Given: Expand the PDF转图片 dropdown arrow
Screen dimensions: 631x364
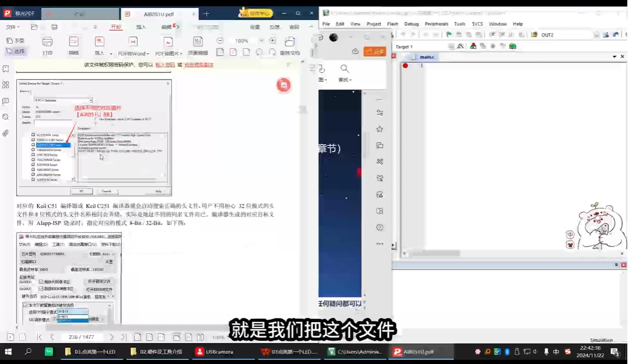Looking at the screenshot, I should pyautogui.click(x=181, y=53).
